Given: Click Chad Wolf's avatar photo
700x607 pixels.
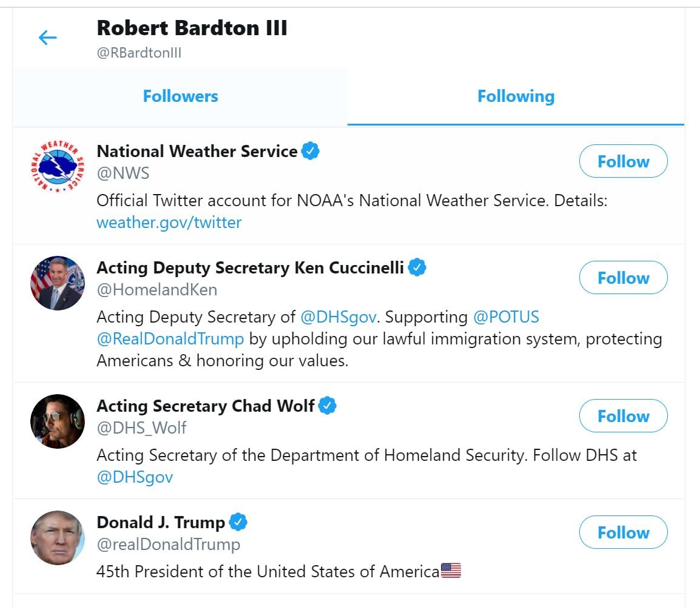Looking at the screenshot, I should (58, 421).
